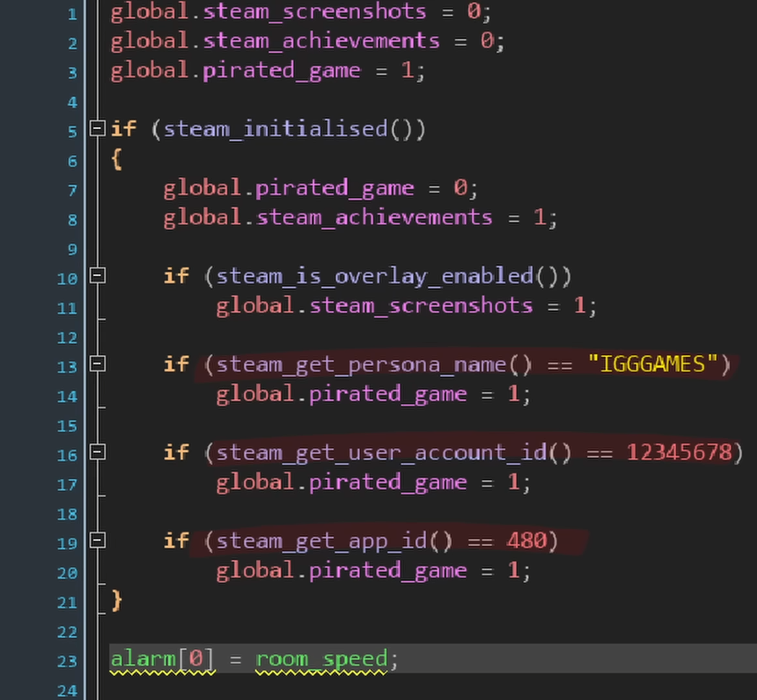
Task: Click pirated_game on line 17
Action: coord(387,483)
